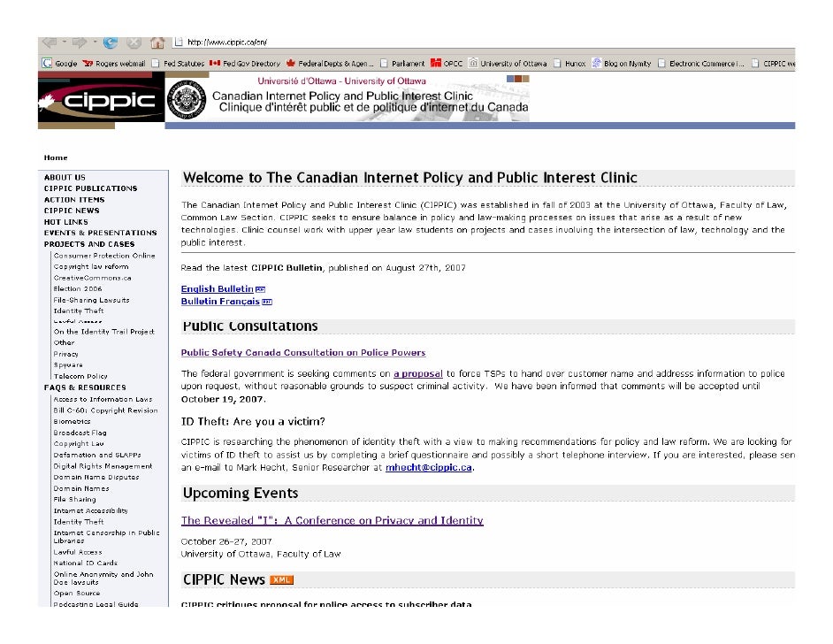Open Telecom Policy project link
This screenshot has height=644, width=833.
coord(80,376)
